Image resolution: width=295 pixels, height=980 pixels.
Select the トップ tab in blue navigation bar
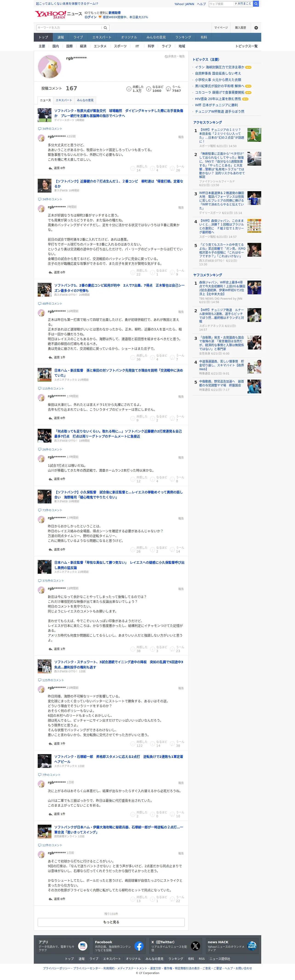click(x=43, y=37)
